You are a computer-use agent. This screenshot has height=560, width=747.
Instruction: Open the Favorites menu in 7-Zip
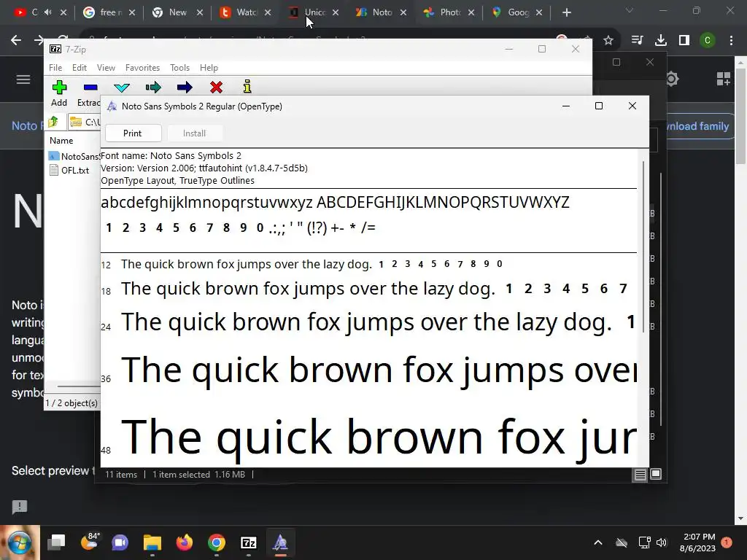[142, 68]
